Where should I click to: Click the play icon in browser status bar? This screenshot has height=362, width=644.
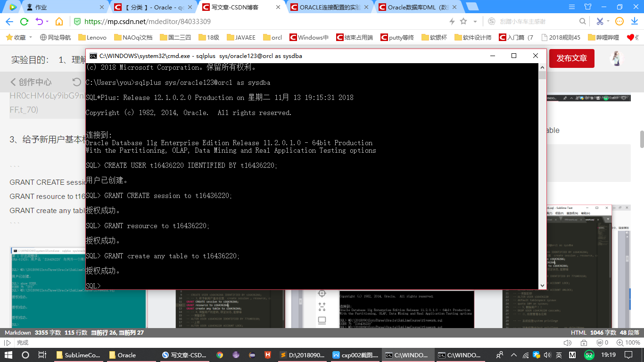7,343
